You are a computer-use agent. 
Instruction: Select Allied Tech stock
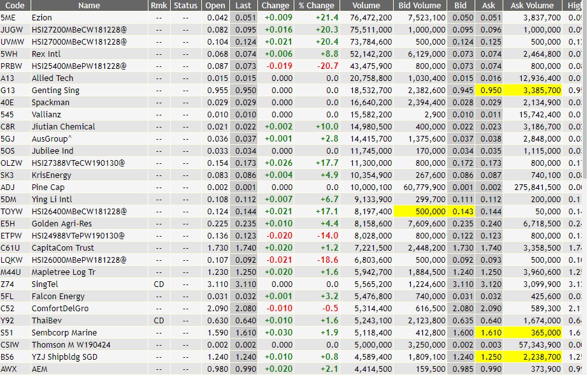(x=52, y=78)
